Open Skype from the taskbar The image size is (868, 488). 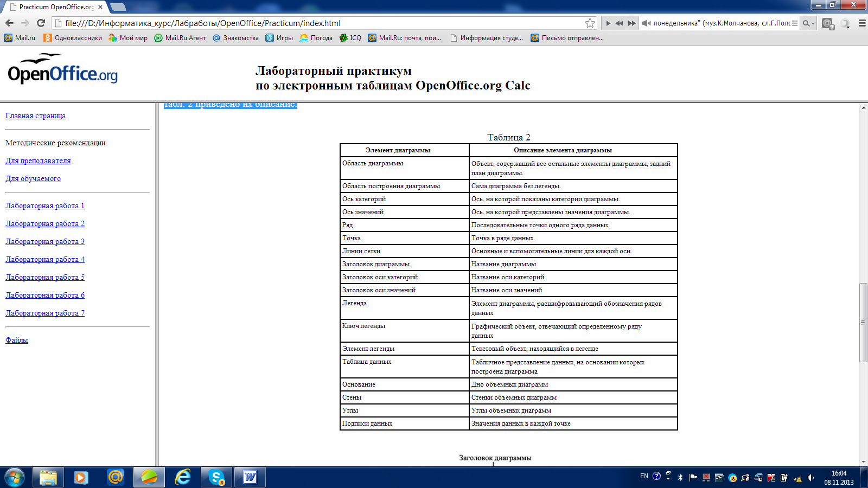coord(216,477)
